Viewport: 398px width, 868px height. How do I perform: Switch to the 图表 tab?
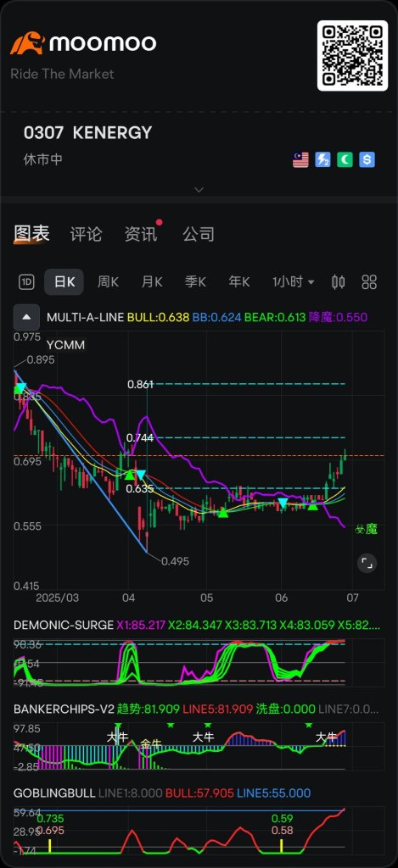(x=31, y=234)
